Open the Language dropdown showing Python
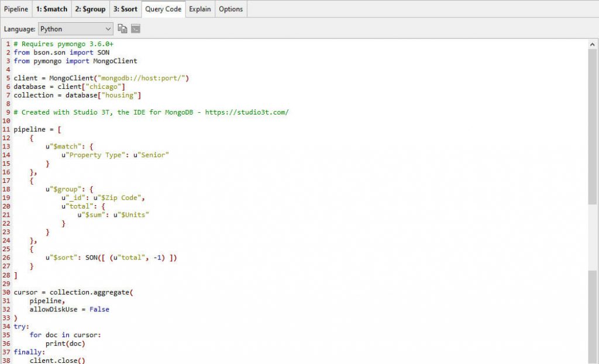The image size is (599, 364). click(x=75, y=29)
